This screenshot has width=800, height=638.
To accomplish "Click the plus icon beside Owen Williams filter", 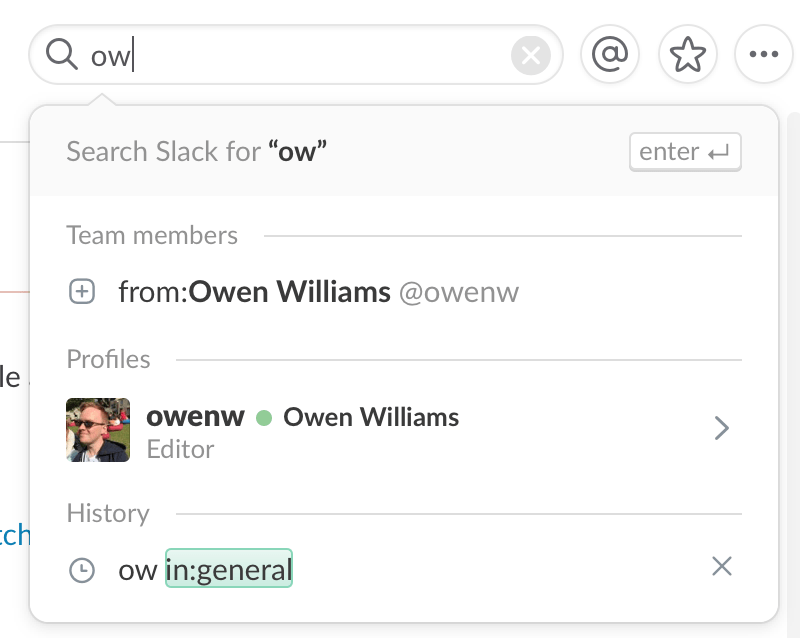I will tap(81, 291).
